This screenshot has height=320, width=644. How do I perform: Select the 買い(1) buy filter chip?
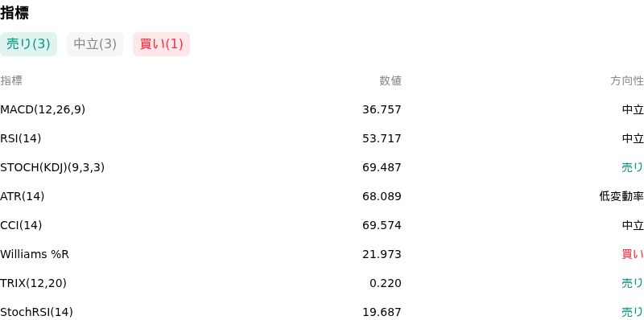[x=162, y=44]
